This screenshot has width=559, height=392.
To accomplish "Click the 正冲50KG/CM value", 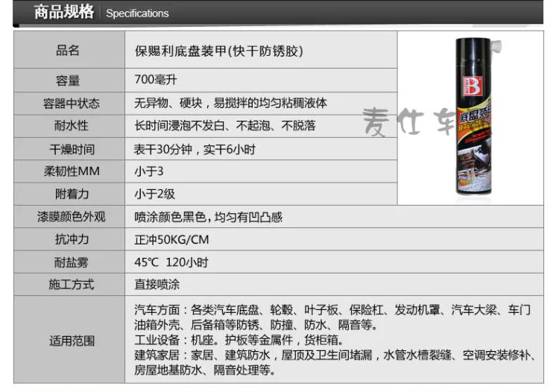I will pos(171,239).
